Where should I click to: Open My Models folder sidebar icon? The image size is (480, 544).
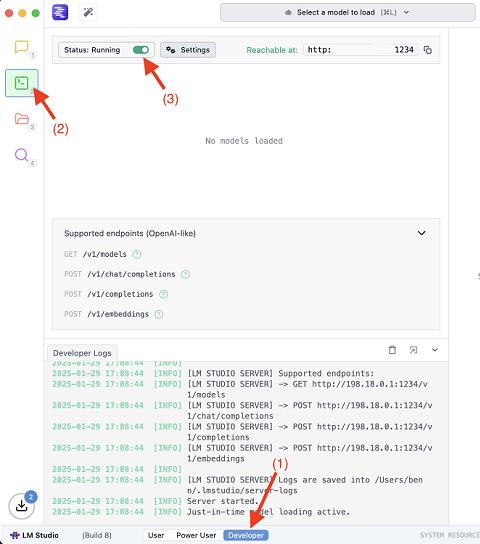pyautogui.click(x=22, y=119)
